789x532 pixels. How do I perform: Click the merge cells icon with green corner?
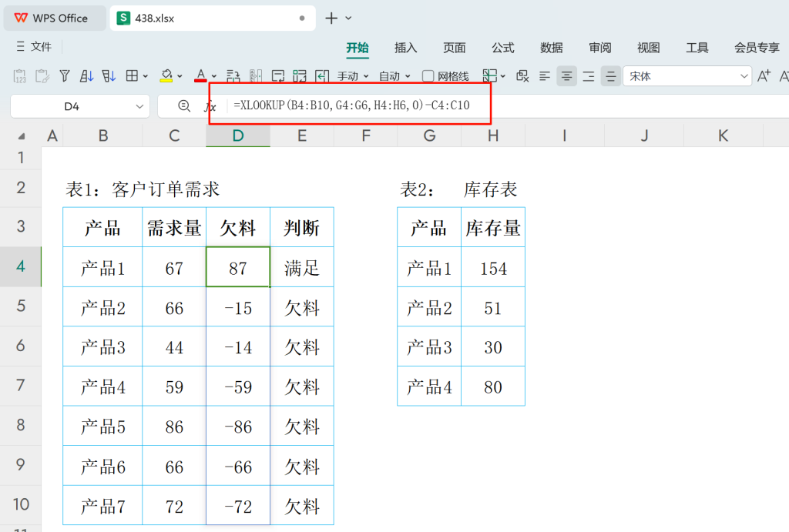tap(300, 76)
